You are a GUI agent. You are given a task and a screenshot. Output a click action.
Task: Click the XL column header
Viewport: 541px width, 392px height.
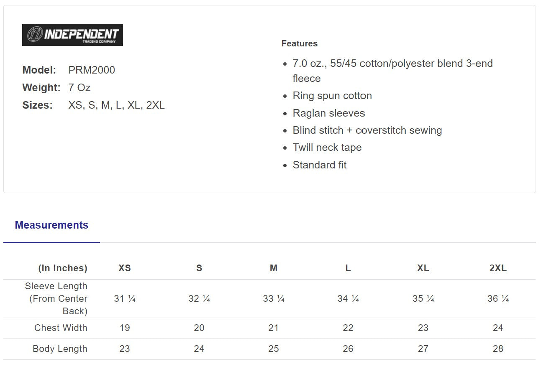point(423,268)
